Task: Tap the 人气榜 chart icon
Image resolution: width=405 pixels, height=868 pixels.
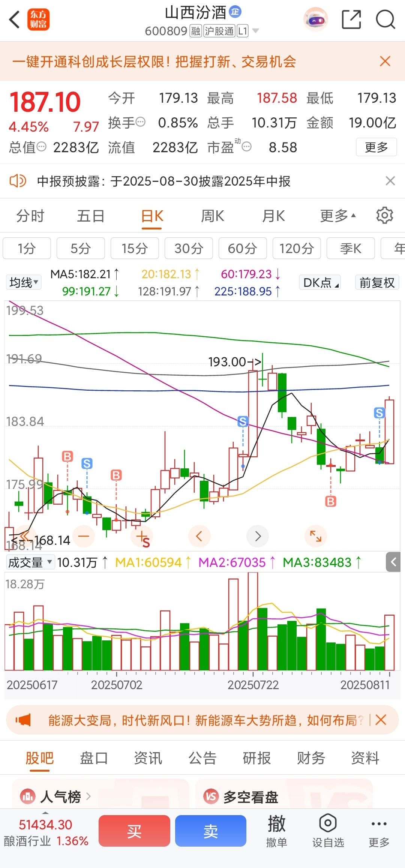Action: pyautogui.click(x=28, y=796)
